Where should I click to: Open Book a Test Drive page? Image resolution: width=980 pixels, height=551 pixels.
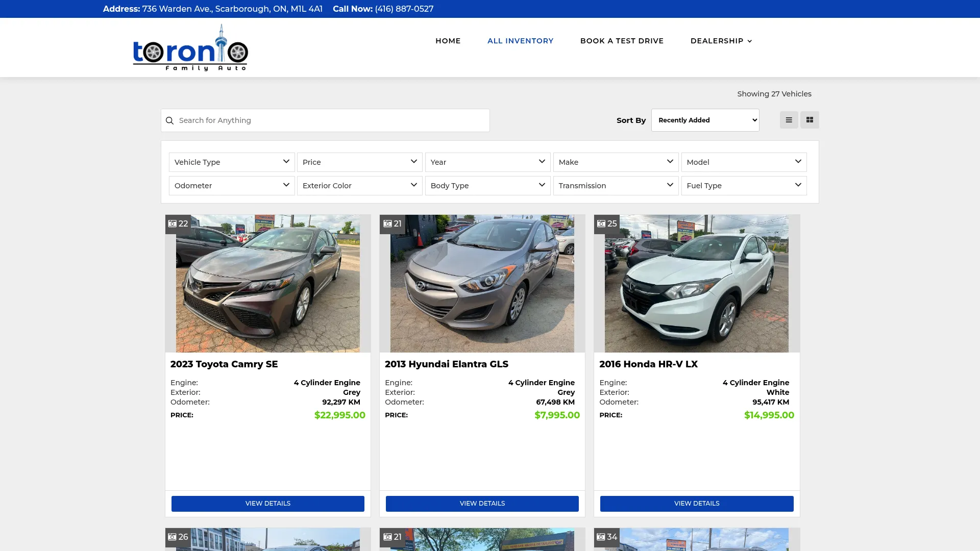(622, 41)
